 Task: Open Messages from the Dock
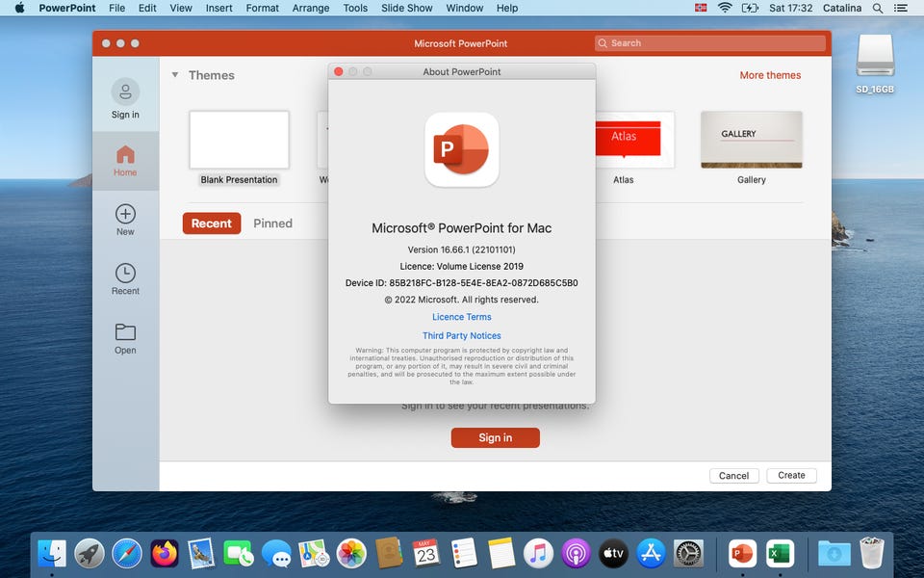coord(276,554)
